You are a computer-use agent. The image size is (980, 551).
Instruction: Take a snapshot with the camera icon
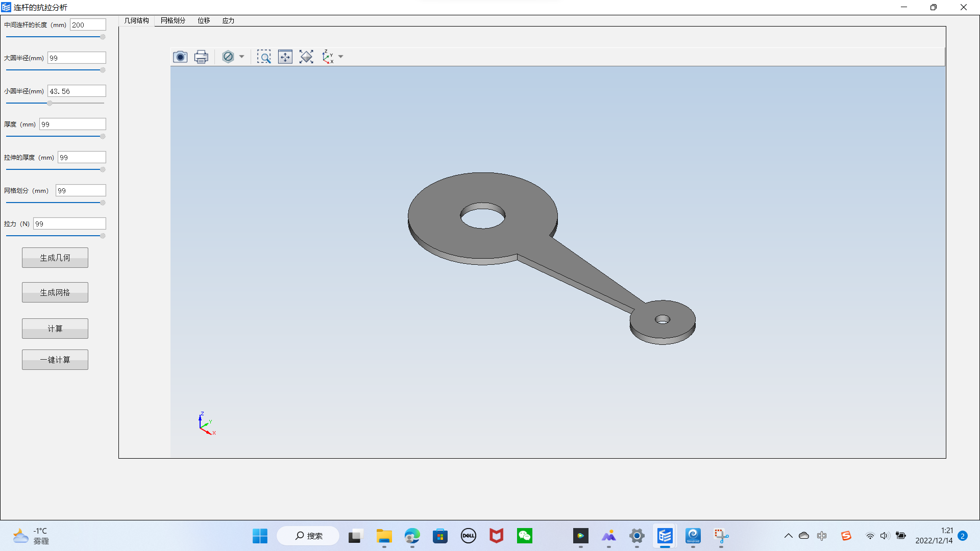(180, 57)
